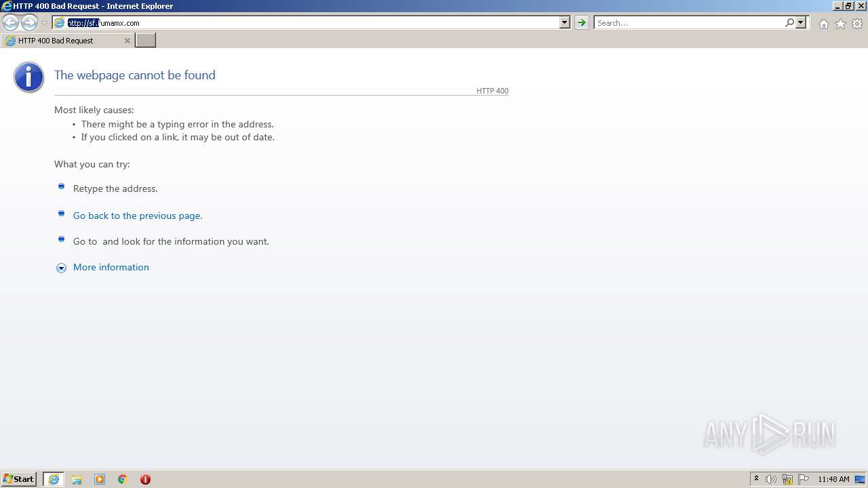
Task: Close the HTTP 400 Bad Request tab
Action: [127, 41]
